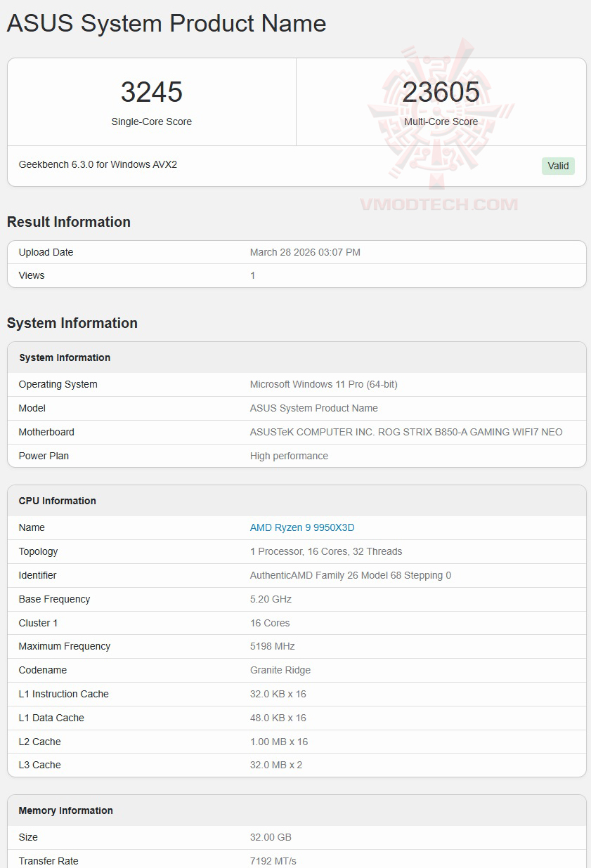This screenshot has width=591, height=868.
Task: Select topology 1 Processor, 16 Cores, 32 Threads
Action: coord(326,551)
